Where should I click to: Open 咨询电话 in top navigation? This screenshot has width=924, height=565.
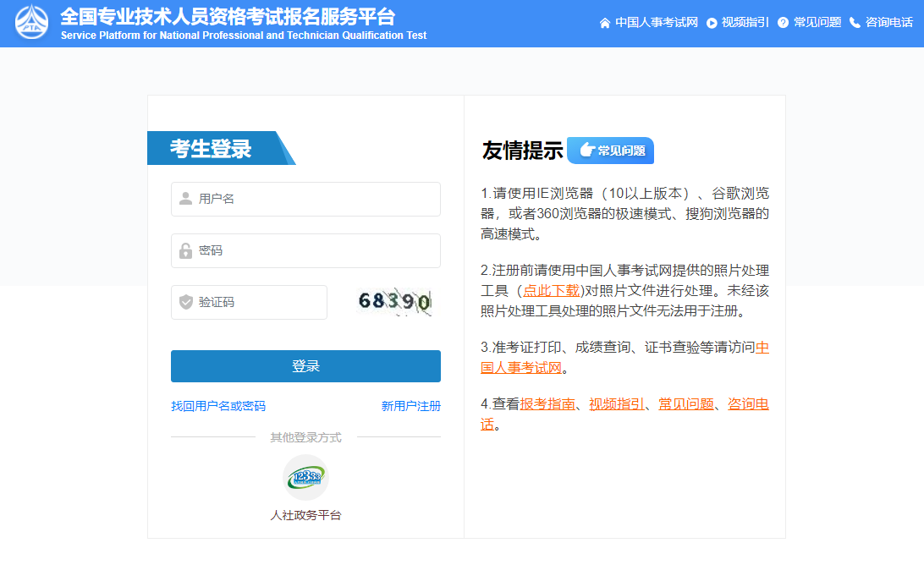(888, 23)
